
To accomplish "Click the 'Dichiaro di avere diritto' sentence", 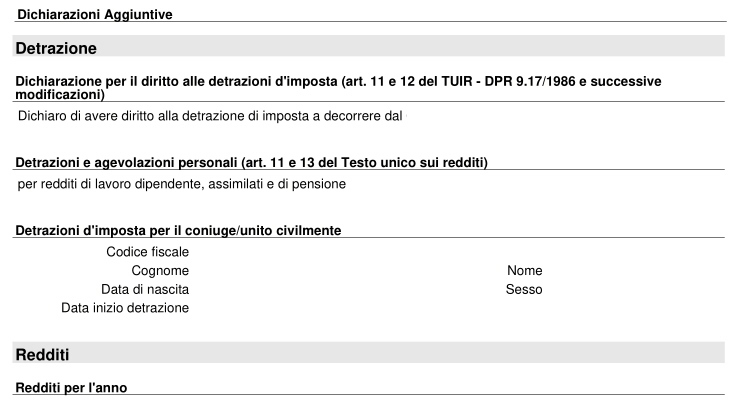I will point(210,116).
